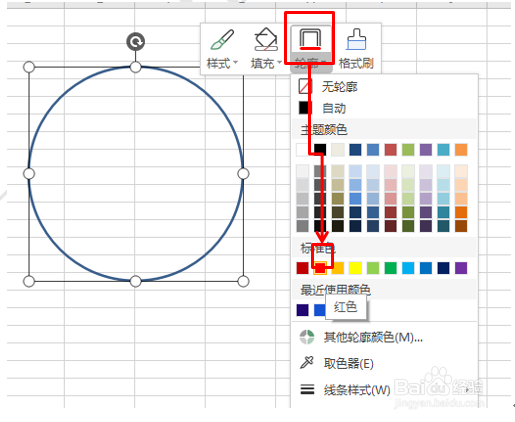Pick aqua teal theme color
The width and height of the screenshot is (515, 422).
(444, 150)
